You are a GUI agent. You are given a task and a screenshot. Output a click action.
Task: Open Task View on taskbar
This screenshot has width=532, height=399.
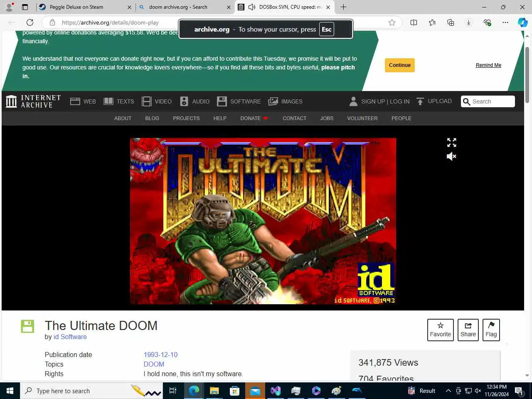(x=173, y=391)
